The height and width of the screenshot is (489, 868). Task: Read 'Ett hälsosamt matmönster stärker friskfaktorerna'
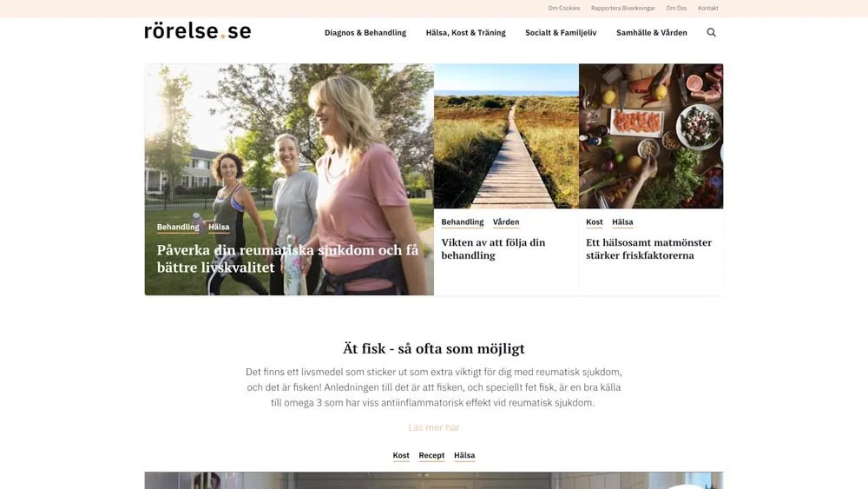[x=648, y=248]
